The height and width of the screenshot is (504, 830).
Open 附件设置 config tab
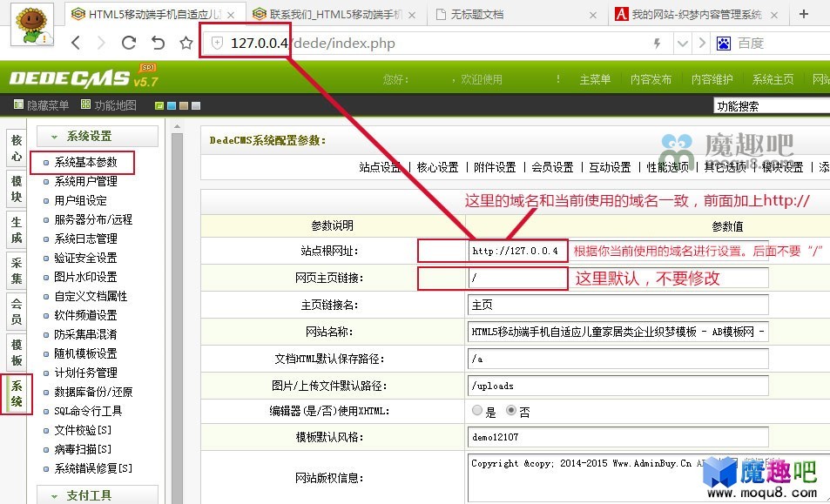tap(495, 167)
